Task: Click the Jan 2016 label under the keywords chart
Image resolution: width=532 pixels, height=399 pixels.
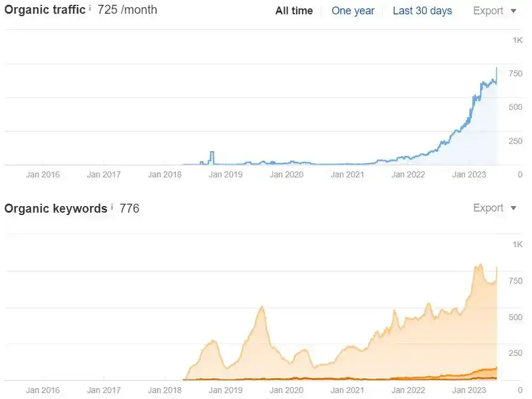Action: click(x=43, y=391)
